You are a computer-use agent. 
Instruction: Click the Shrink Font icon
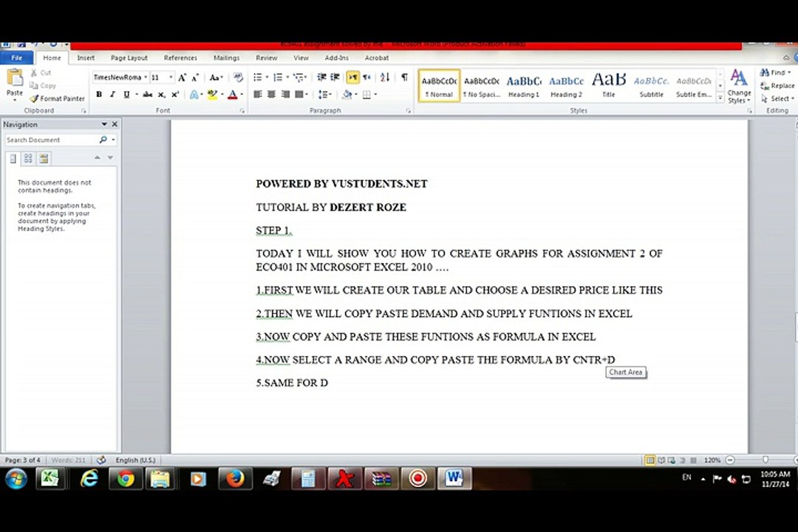(x=195, y=78)
